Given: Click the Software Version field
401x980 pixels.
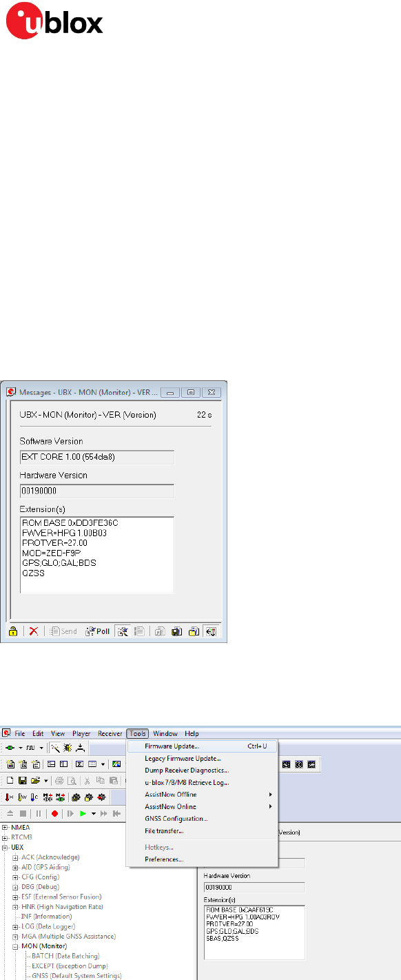Looking at the screenshot, I should pyautogui.click(x=96, y=458).
